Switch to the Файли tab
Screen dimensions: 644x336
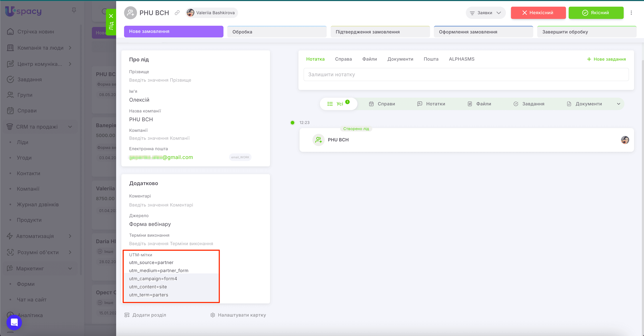(369, 59)
